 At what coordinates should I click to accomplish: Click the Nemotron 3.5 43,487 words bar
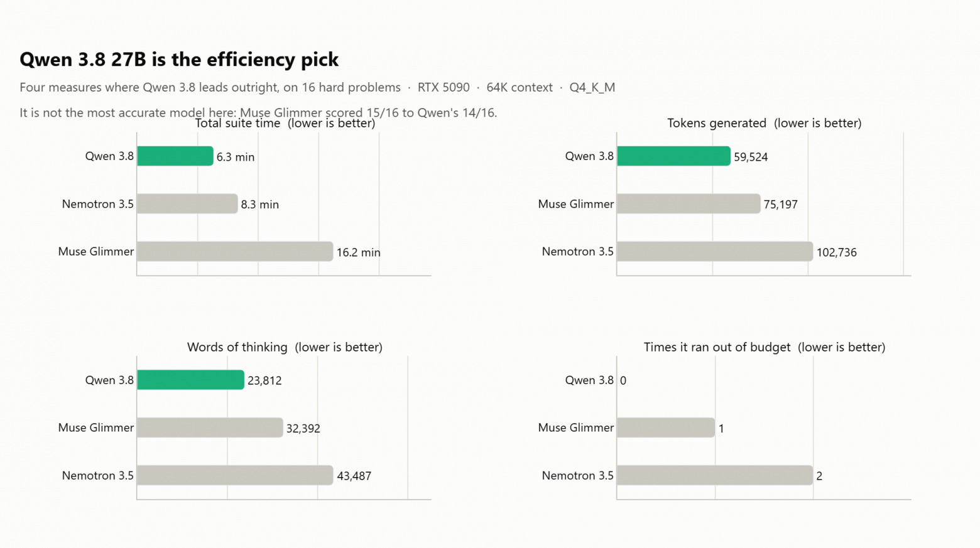(235, 475)
